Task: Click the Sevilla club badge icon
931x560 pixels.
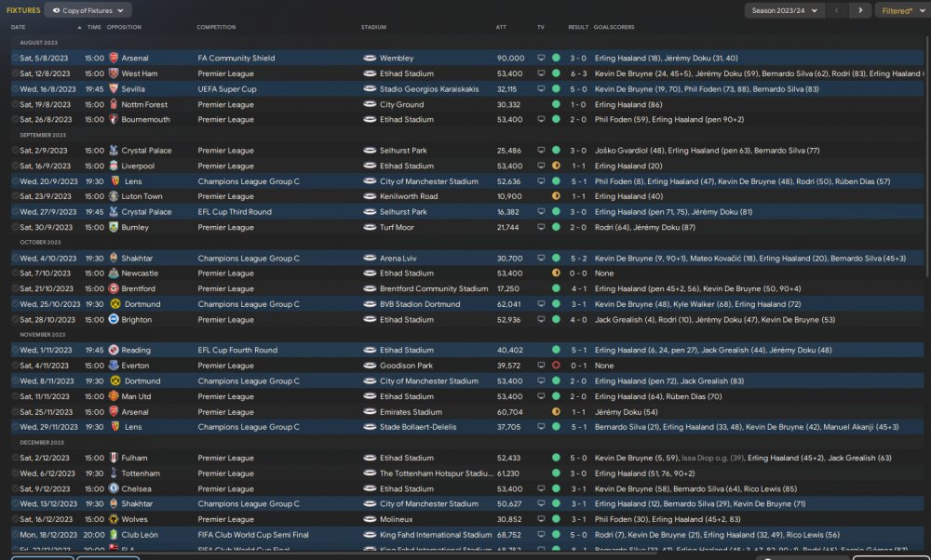Action: [114, 88]
